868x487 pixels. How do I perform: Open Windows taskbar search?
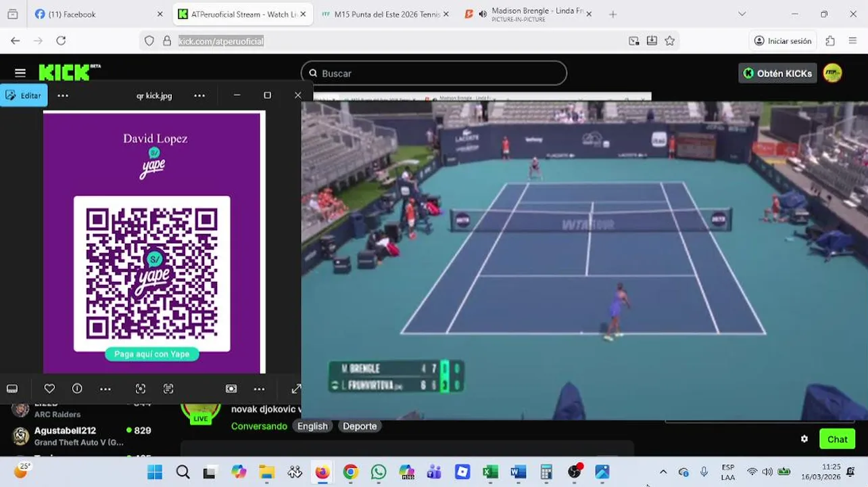[183, 472]
